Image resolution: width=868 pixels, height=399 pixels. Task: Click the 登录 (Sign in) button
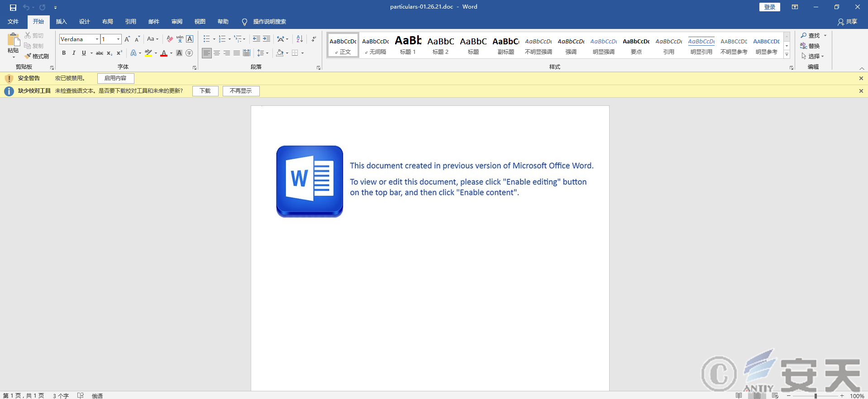[x=769, y=7]
